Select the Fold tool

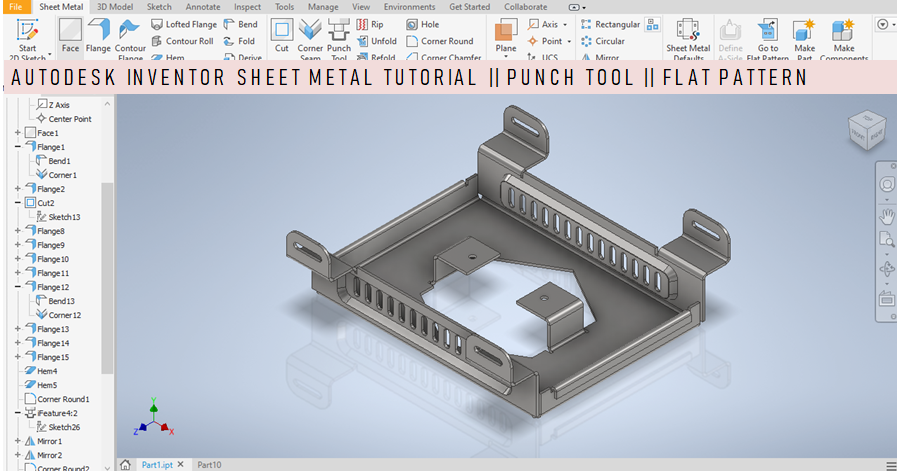pos(239,41)
